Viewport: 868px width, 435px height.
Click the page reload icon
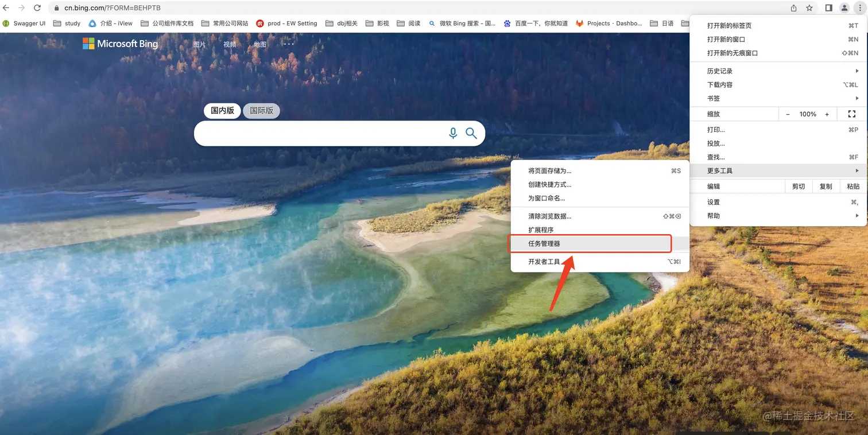(38, 7)
